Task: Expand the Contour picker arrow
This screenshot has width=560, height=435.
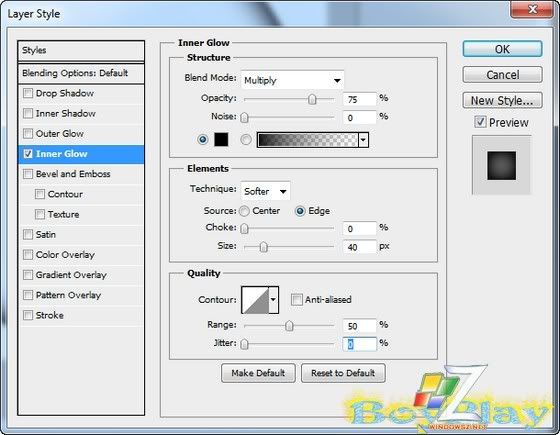Action: [274, 300]
